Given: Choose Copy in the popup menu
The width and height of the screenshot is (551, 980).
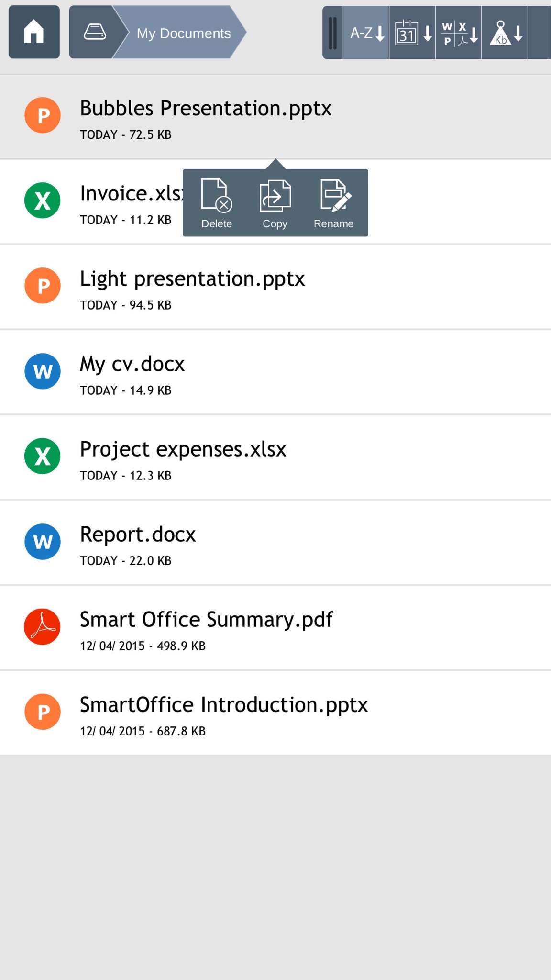Looking at the screenshot, I should point(275,203).
